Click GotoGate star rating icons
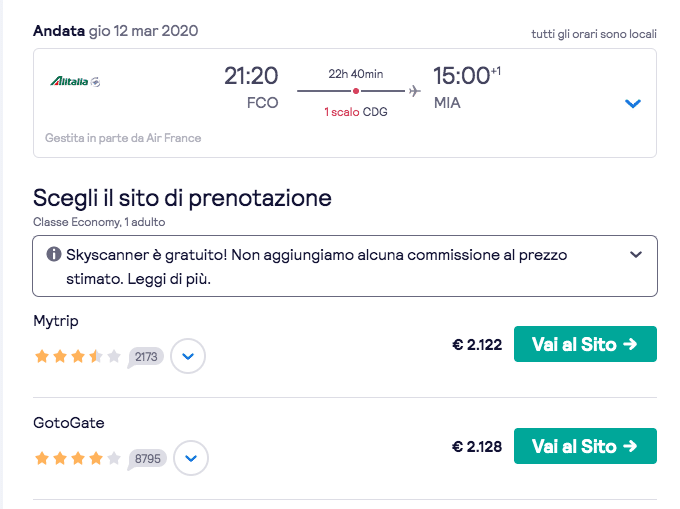The height and width of the screenshot is (509, 680). click(78, 459)
